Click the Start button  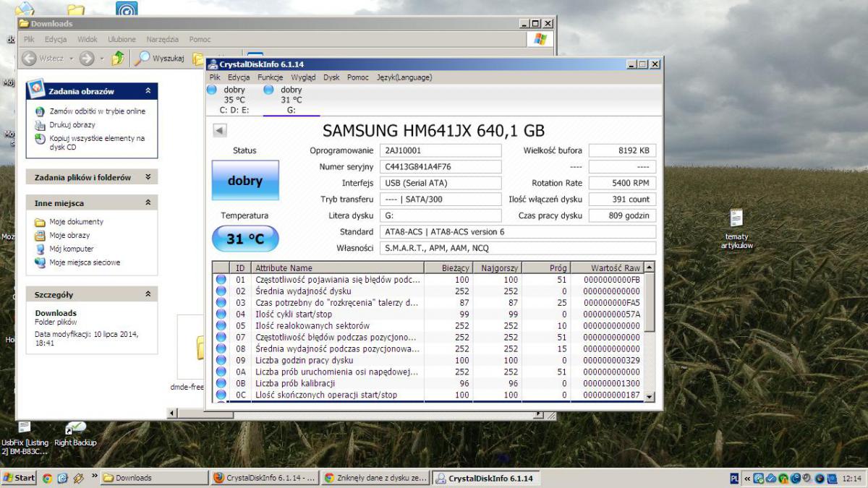[20, 478]
